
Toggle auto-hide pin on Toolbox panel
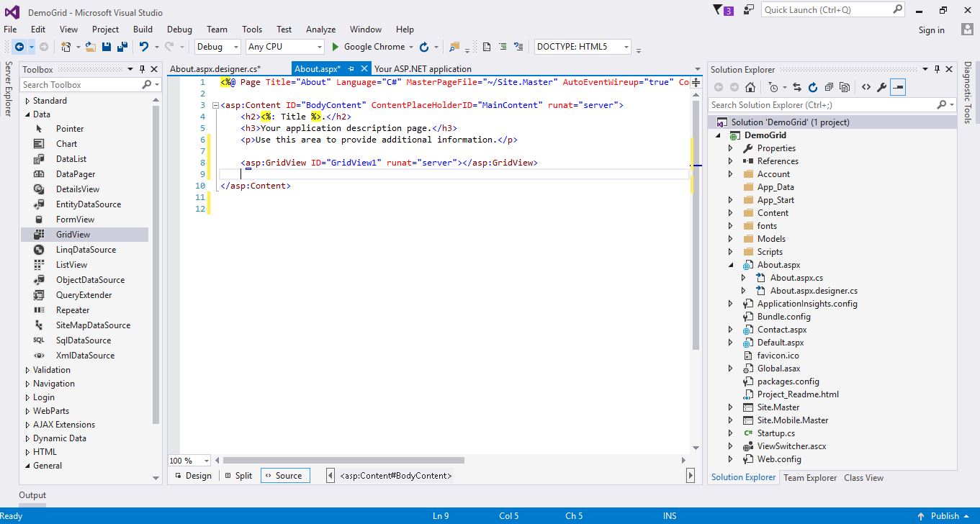(143, 69)
